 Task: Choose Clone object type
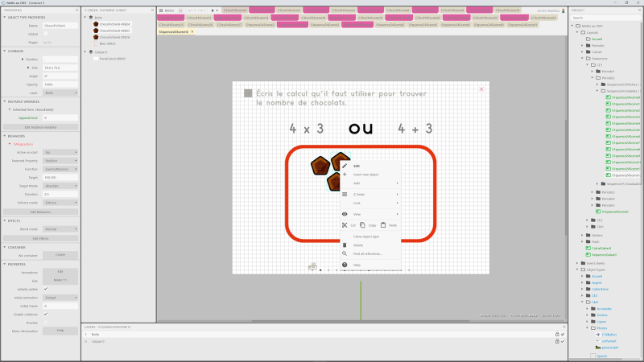point(366,237)
